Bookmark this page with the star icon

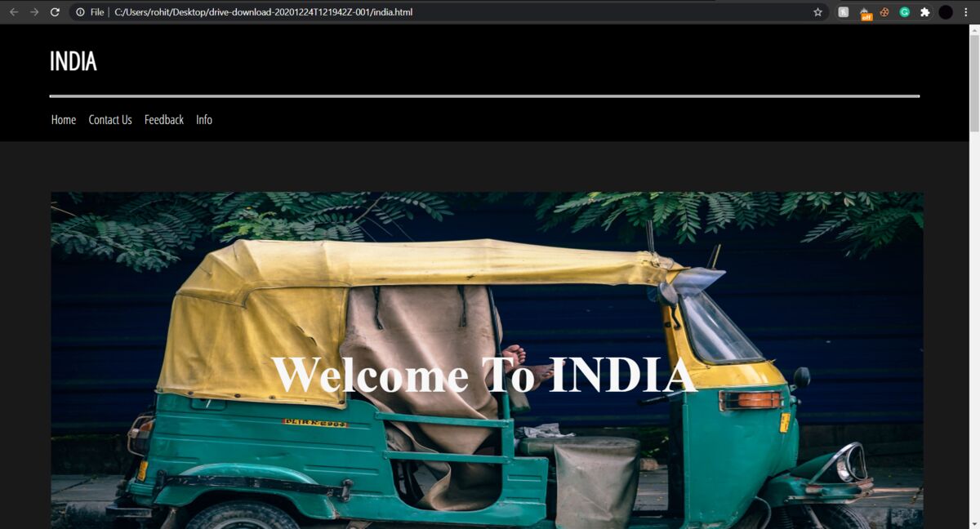click(x=817, y=12)
